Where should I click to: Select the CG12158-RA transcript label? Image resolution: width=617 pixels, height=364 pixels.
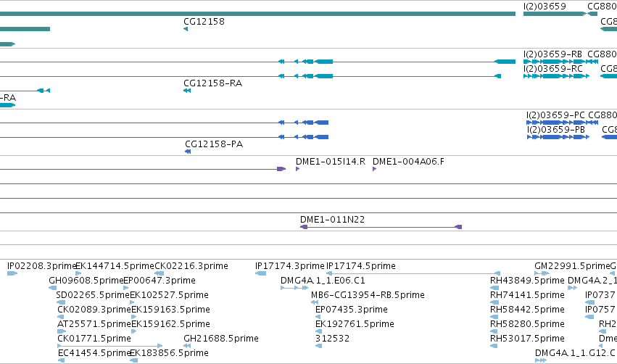(213, 83)
